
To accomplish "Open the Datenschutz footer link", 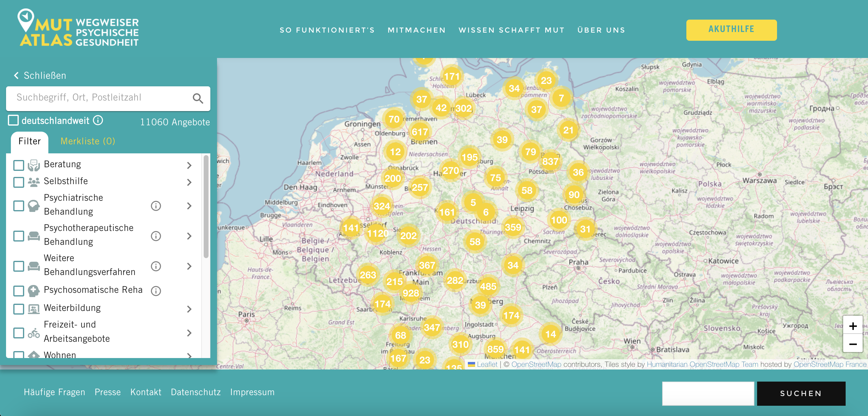I will tap(196, 392).
